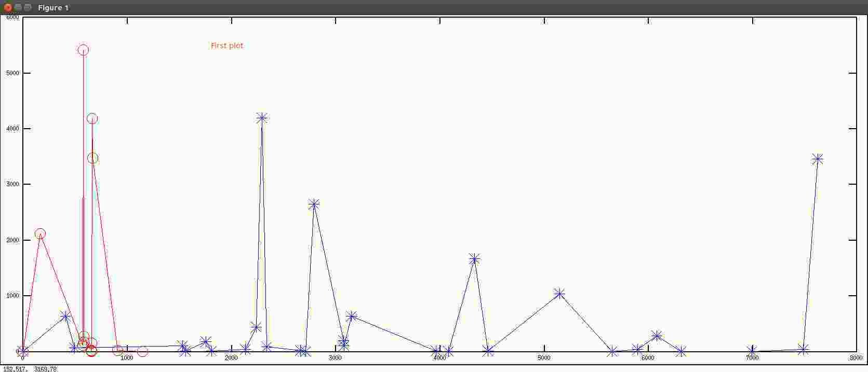868x372 pixels.
Task: Click the red circle marker near x 1150
Action: pos(142,351)
